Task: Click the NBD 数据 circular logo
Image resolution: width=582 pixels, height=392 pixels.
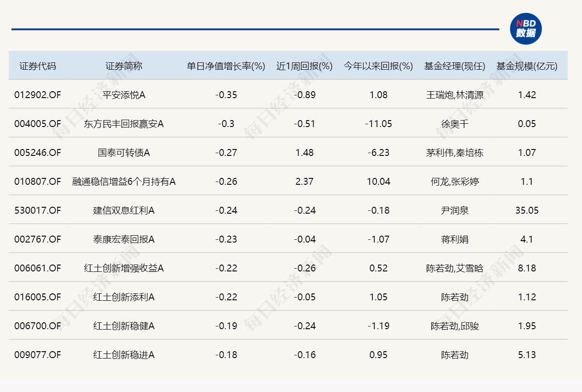Action: 526,28
